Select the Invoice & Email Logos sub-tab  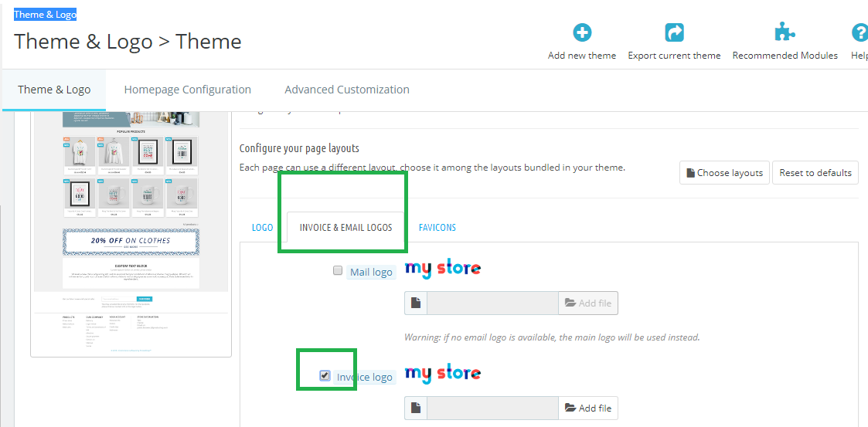[x=346, y=227]
